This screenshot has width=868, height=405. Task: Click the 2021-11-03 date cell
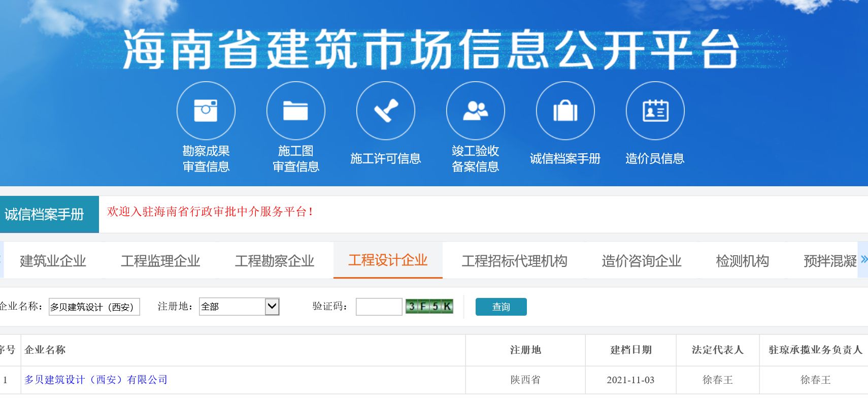pyautogui.click(x=630, y=380)
